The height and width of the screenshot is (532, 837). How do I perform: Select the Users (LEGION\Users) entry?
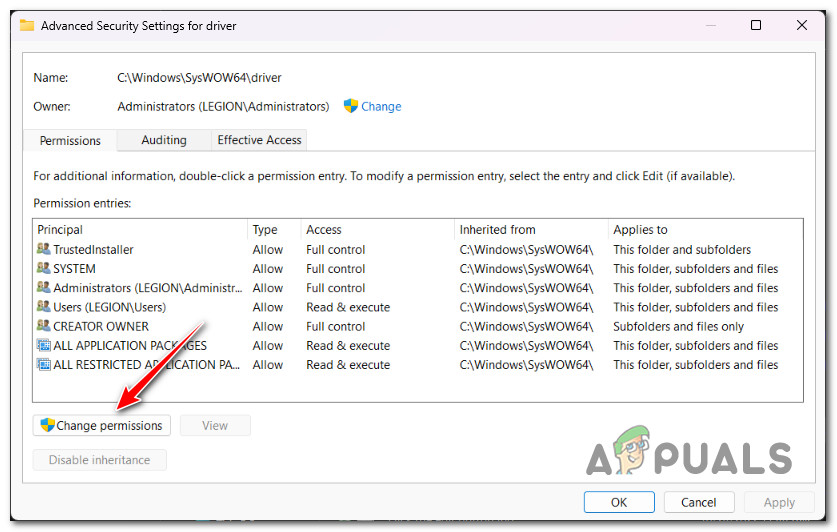pos(417,307)
